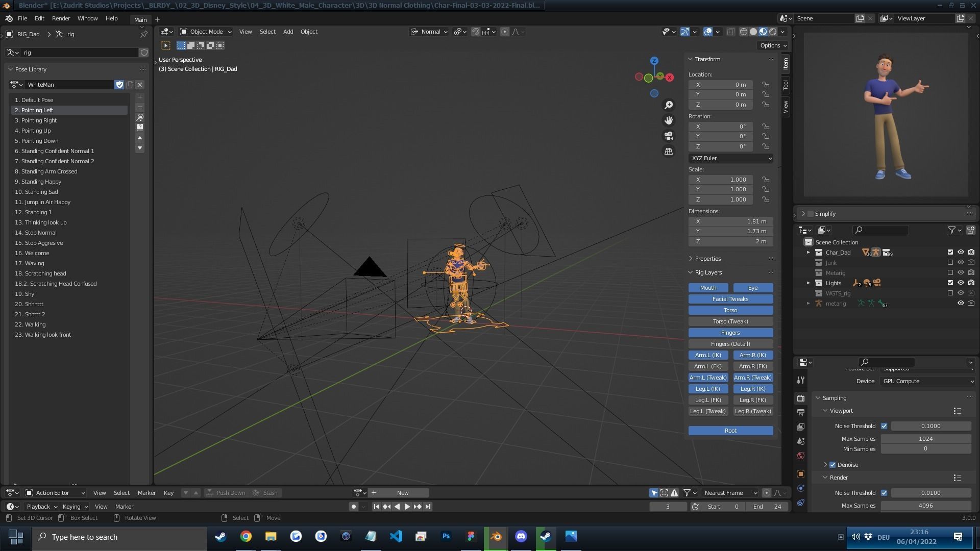This screenshot has height=551, width=980.
Task: Open Tool properties wrench tab icon
Action: (800, 380)
